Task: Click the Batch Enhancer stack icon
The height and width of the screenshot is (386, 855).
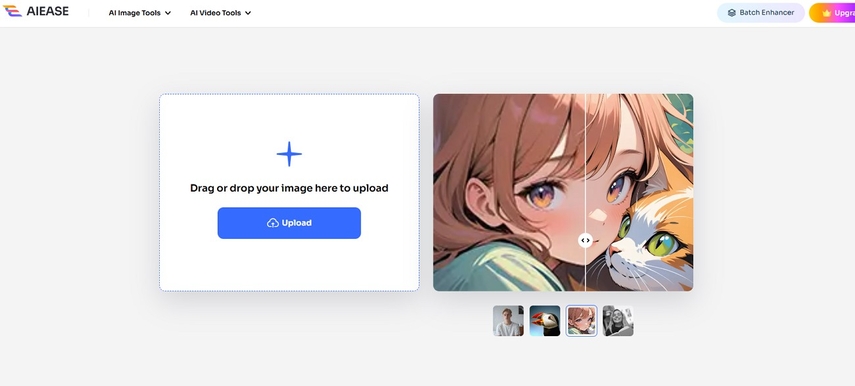Action: point(732,13)
